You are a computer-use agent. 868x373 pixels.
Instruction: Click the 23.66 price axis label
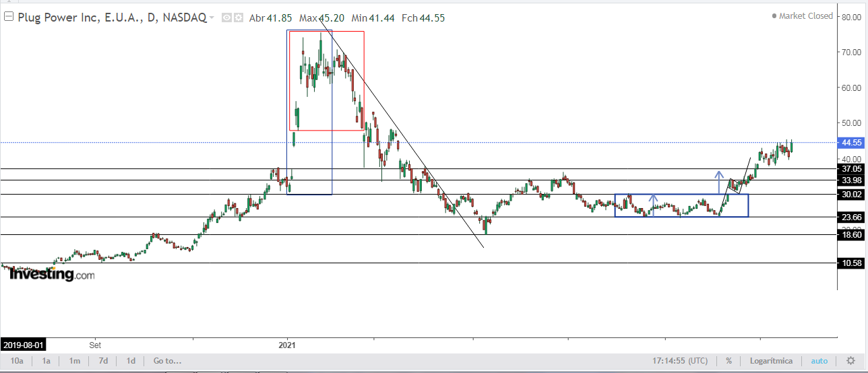850,217
